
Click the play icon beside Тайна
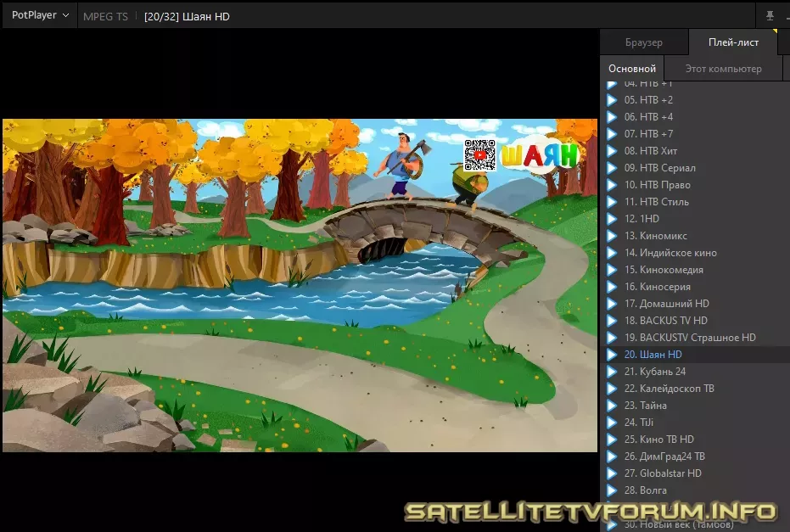[612, 406]
